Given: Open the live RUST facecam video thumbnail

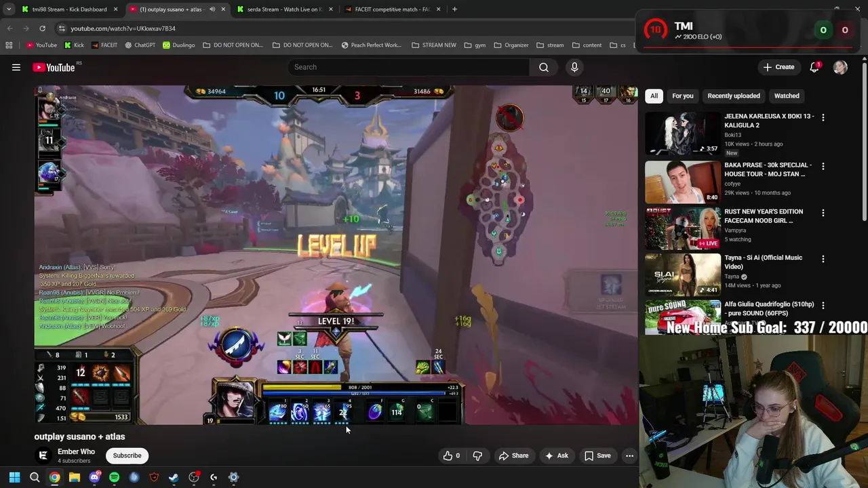Looking at the screenshot, I should pos(683,228).
